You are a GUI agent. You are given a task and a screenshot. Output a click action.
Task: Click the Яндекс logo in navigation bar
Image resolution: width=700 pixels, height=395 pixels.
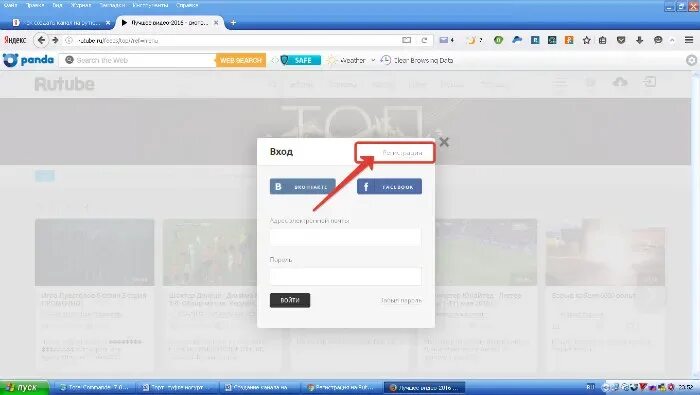pyautogui.click(x=15, y=40)
